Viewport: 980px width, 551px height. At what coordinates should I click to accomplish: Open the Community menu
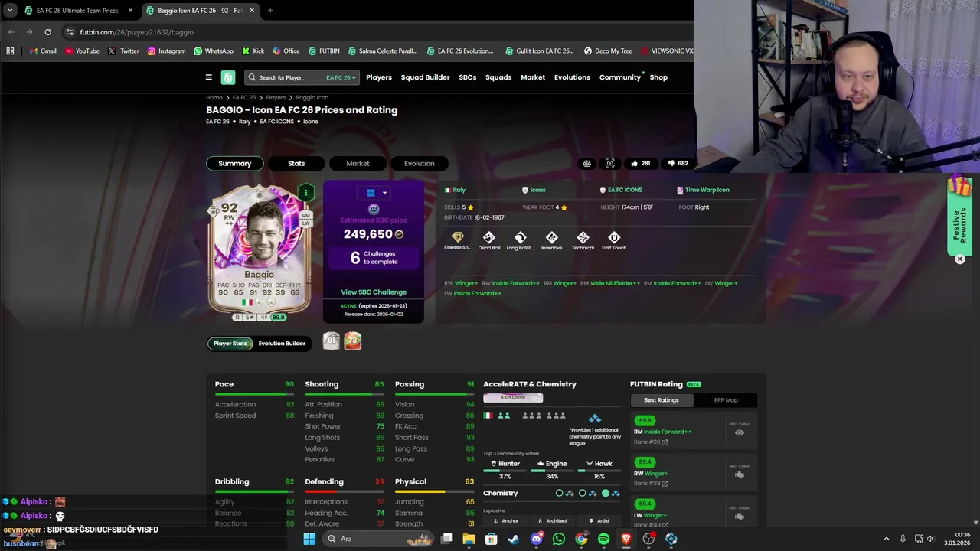pos(620,77)
